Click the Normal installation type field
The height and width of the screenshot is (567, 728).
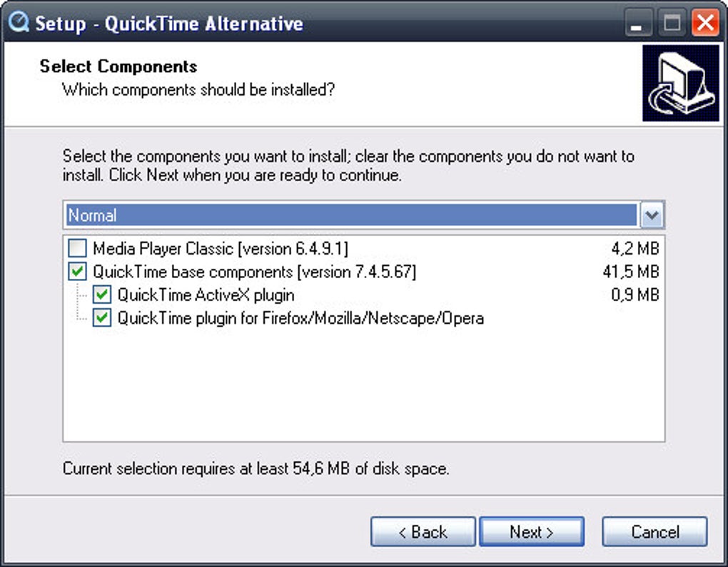click(351, 215)
